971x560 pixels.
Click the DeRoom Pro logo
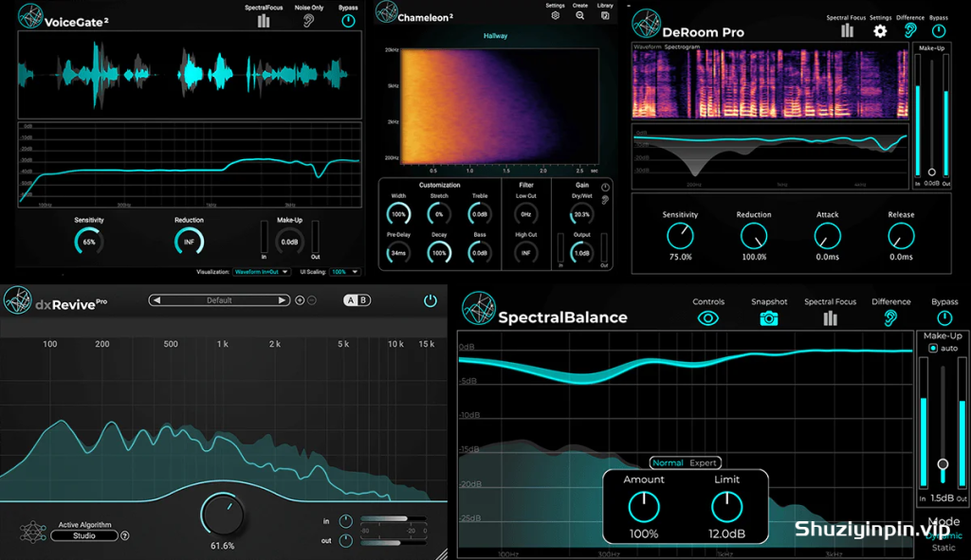click(x=646, y=24)
